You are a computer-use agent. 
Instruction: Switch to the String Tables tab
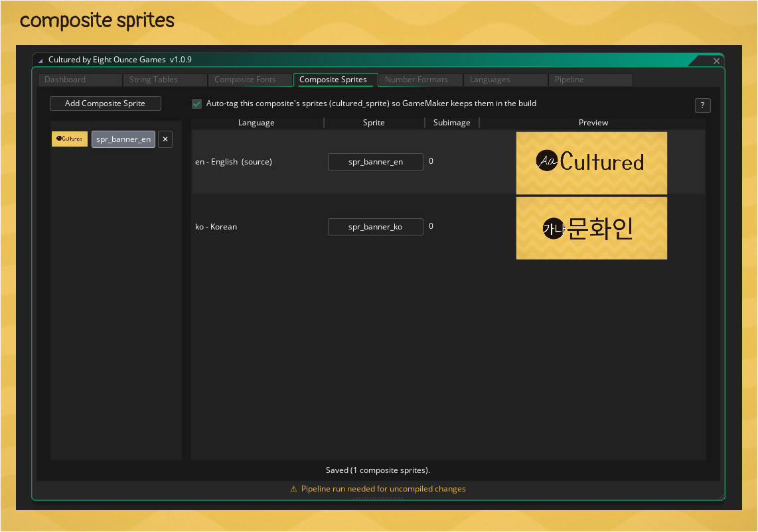pos(165,80)
